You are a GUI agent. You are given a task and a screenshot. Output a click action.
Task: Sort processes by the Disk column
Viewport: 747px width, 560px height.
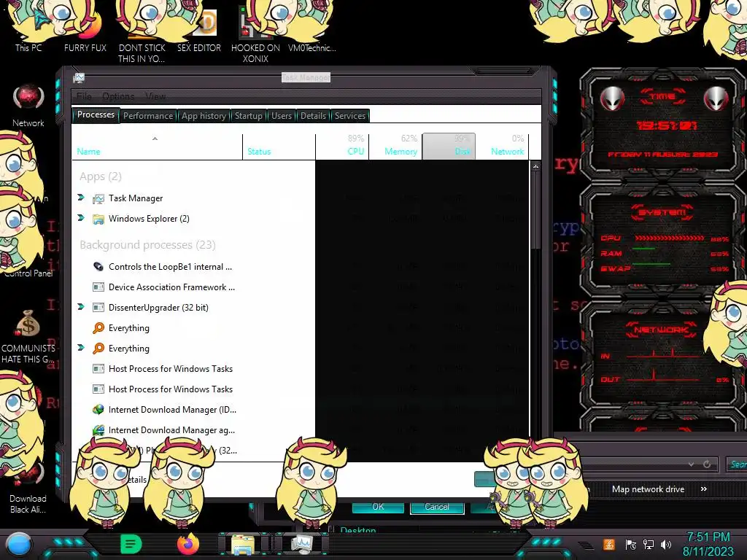point(449,147)
